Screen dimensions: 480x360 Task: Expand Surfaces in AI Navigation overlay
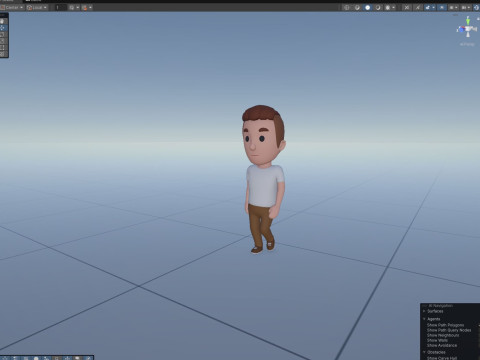[424, 311]
